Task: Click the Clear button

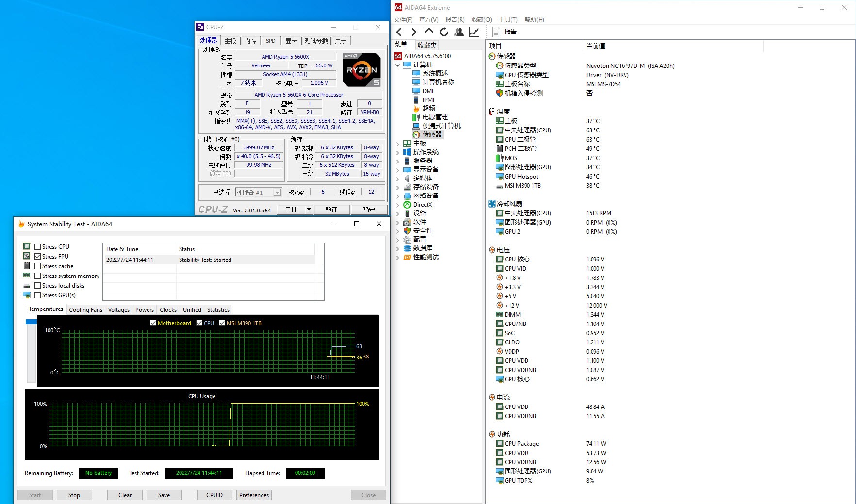Action: [x=125, y=495]
